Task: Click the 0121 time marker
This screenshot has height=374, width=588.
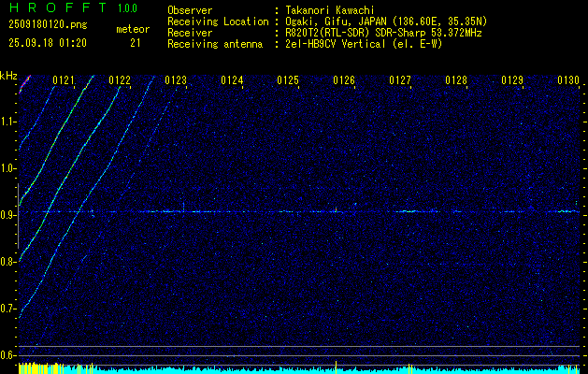Action: click(64, 81)
